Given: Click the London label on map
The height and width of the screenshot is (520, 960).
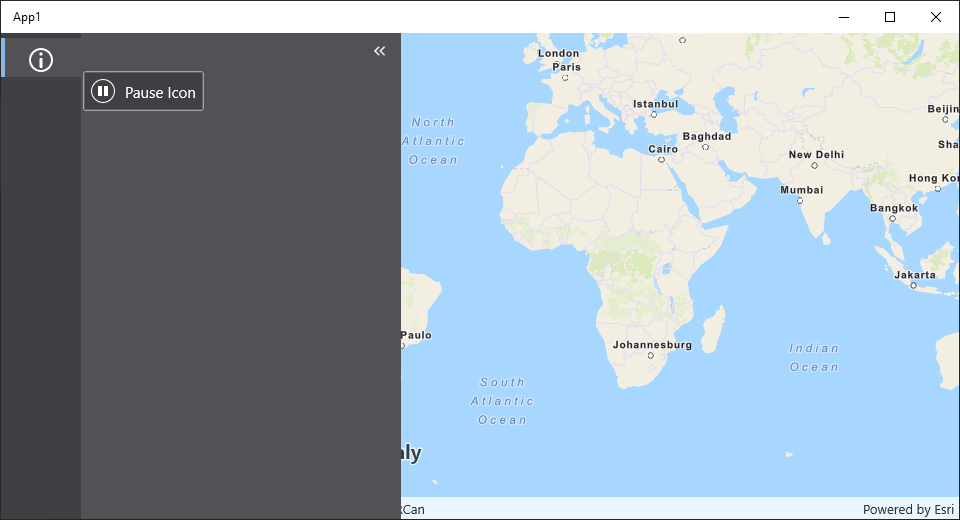Looking at the screenshot, I should [558, 53].
